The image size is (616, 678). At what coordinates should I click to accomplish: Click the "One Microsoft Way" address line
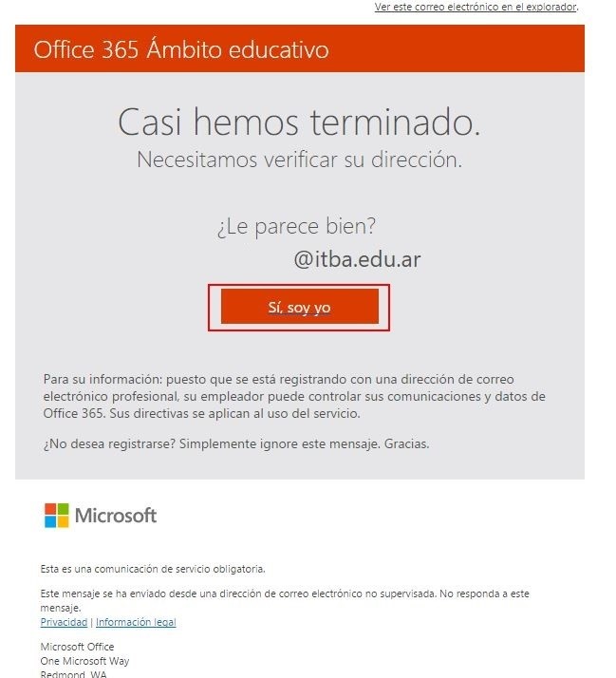coord(84,661)
